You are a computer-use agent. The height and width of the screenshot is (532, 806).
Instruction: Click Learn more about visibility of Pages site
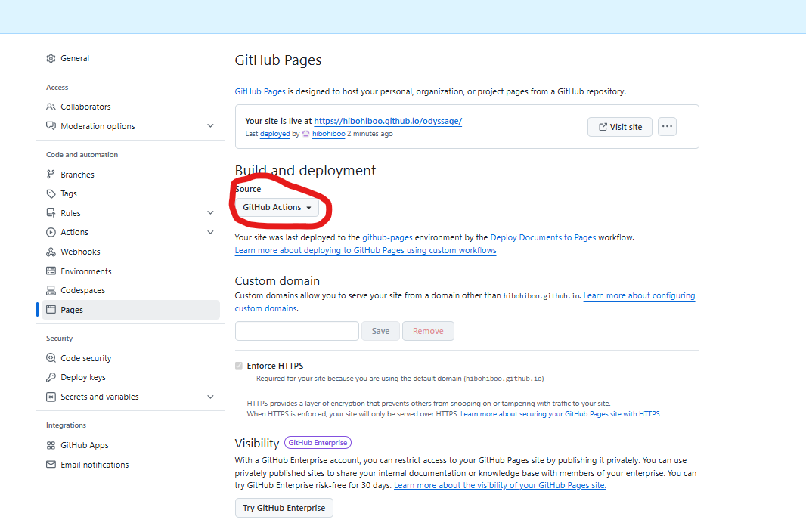[500, 485]
